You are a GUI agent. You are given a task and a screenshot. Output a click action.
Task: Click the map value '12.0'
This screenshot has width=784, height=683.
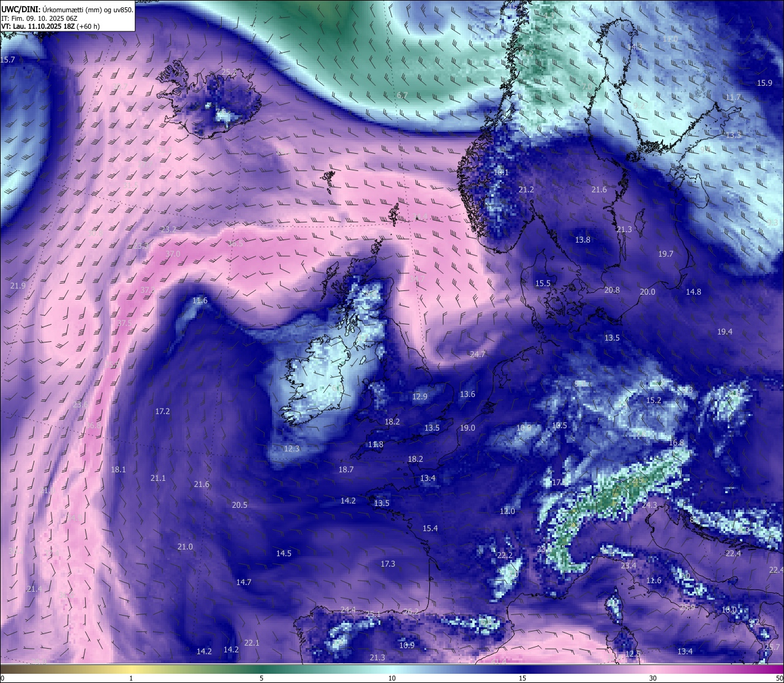tap(507, 511)
